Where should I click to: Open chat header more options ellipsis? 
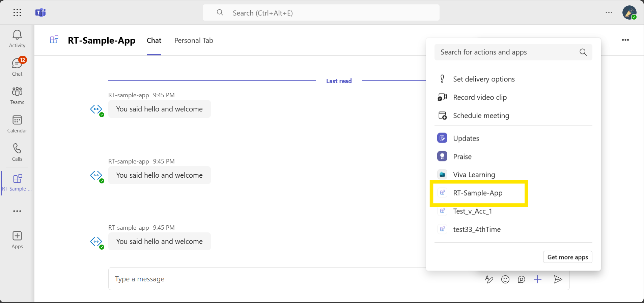click(625, 40)
